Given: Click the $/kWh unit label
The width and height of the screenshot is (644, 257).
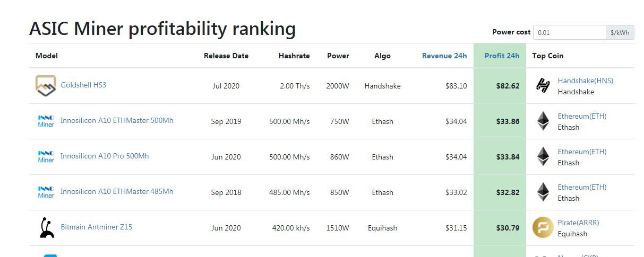Looking at the screenshot, I should click(620, 32).
